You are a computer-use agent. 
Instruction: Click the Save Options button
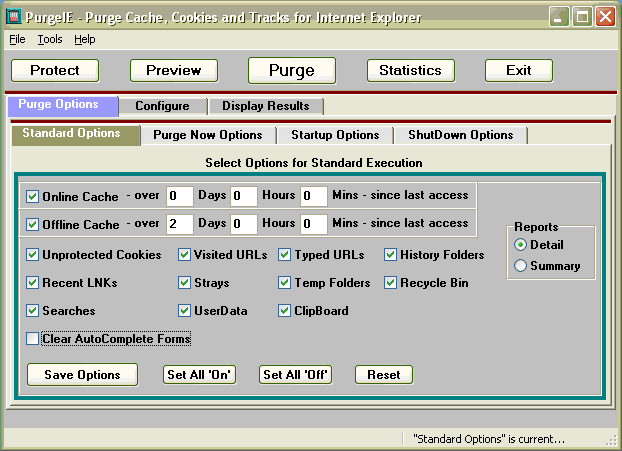(83, 374)
